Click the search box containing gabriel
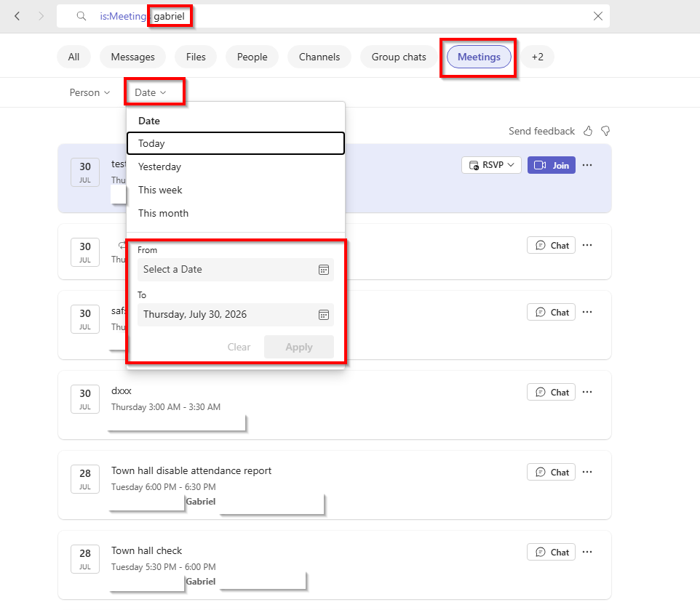Image resolution: width=700 pixels, height=610 pixels. (333, 17)
